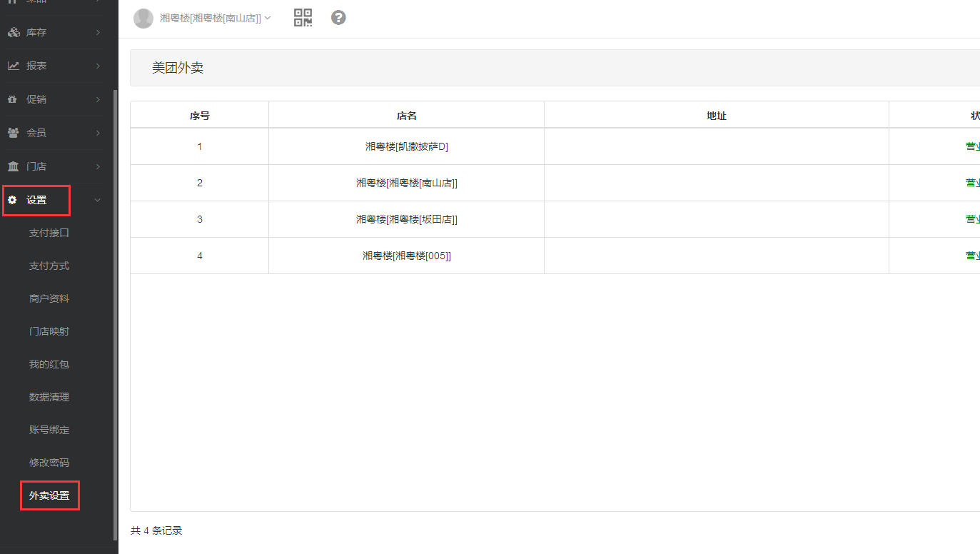Click 账号绑定 sidebar link

[x=49, y=430]
